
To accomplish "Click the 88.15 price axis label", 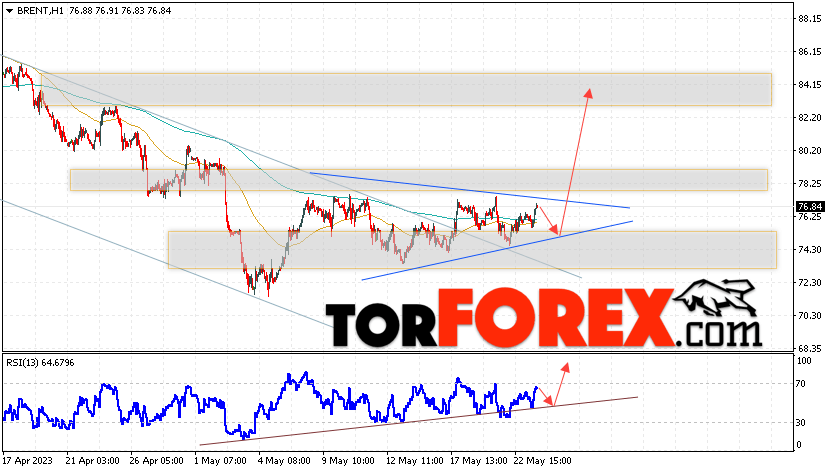I will click(810, 19).
